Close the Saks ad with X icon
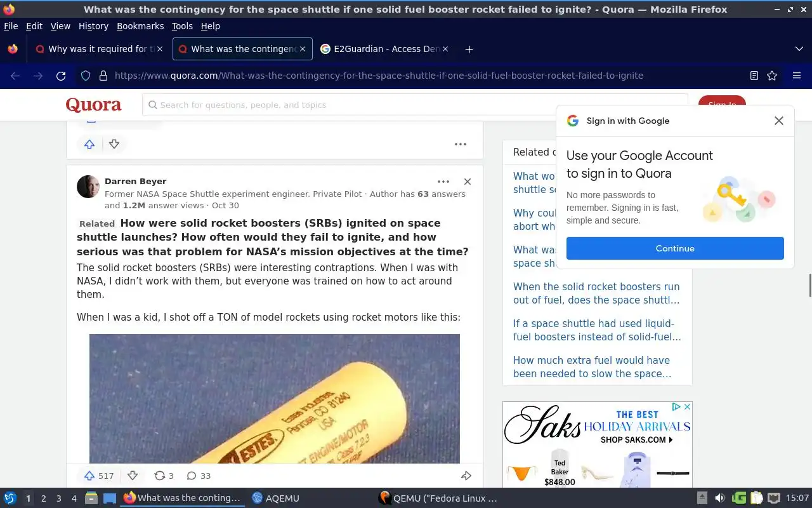 686,406
